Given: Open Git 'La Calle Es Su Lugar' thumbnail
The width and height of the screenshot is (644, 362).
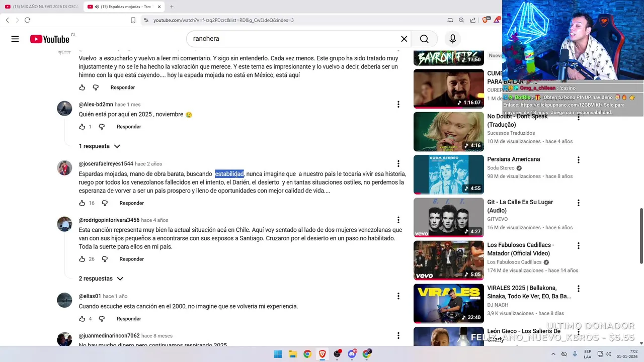Looking at the screenshot, I should click(x=448, y=217).
